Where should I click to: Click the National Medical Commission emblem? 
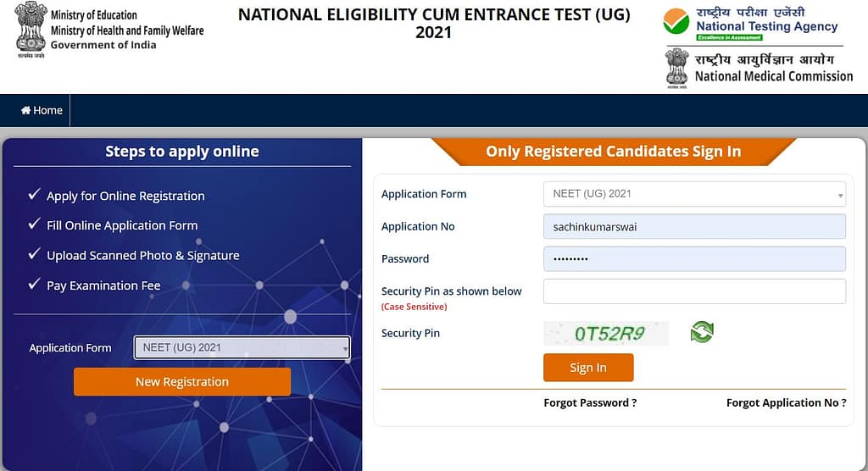[x=676, y=68]
